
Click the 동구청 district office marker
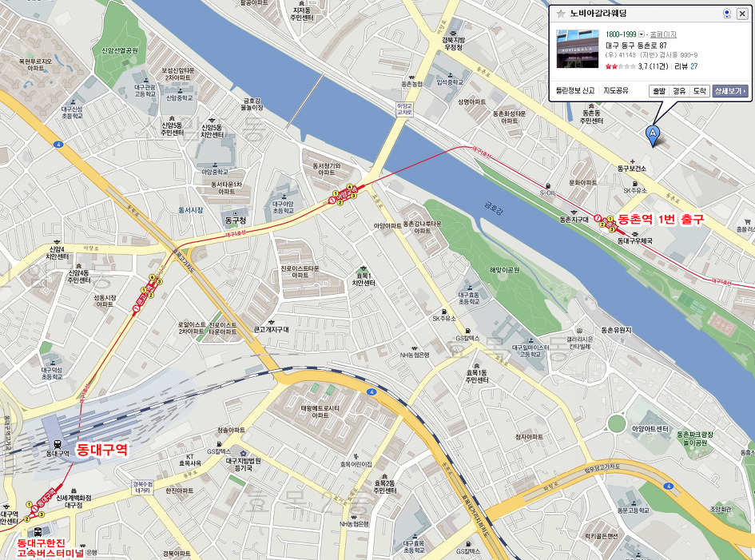[x=236, y=213]
